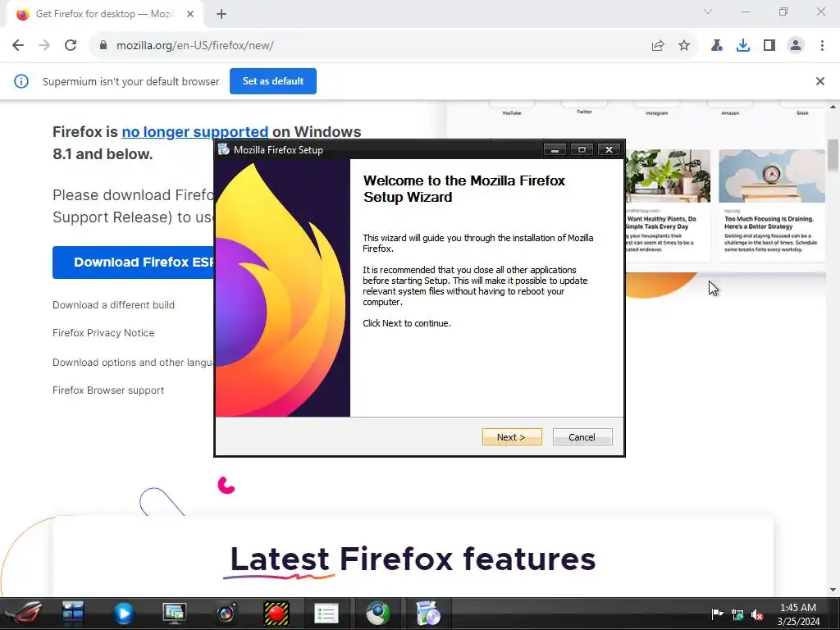Dismiss the default browser infobar
The width and height of the screenshot is (840, 630).
click(819, 81)
